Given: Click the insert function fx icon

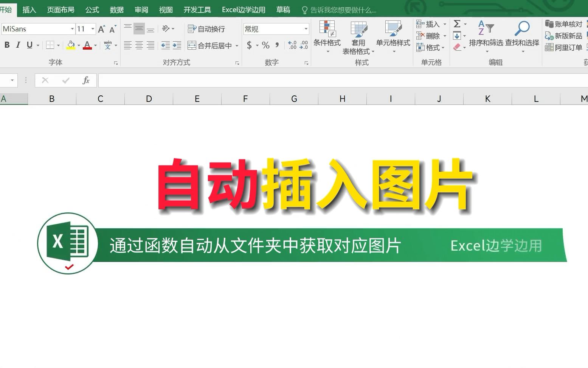Looking at the screenshot, I should (x=86, y=80).
